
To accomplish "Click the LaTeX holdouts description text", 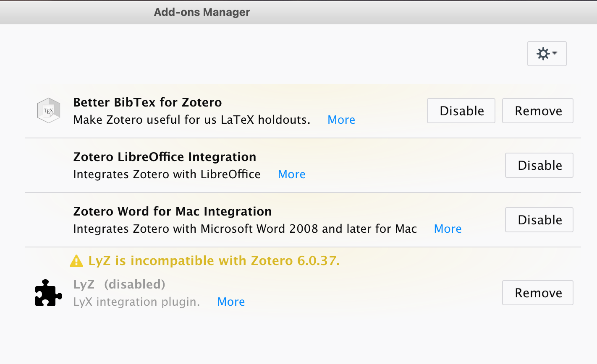I will tap(191, 120).
